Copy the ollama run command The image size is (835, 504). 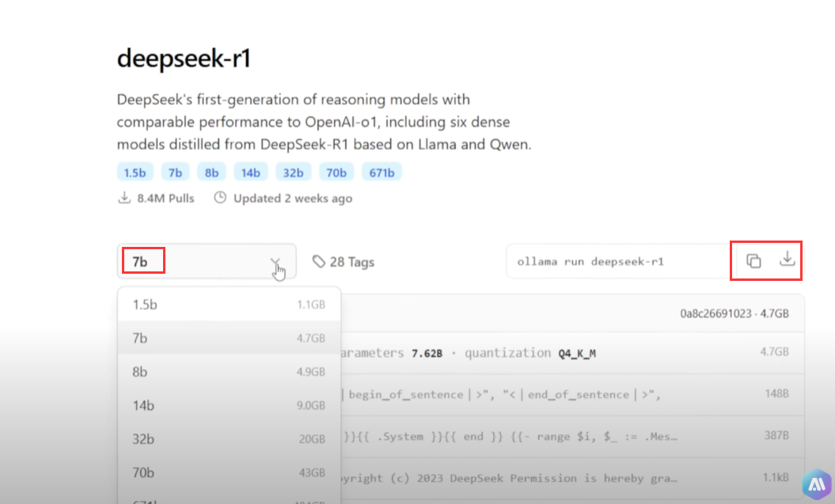[753, 261]
